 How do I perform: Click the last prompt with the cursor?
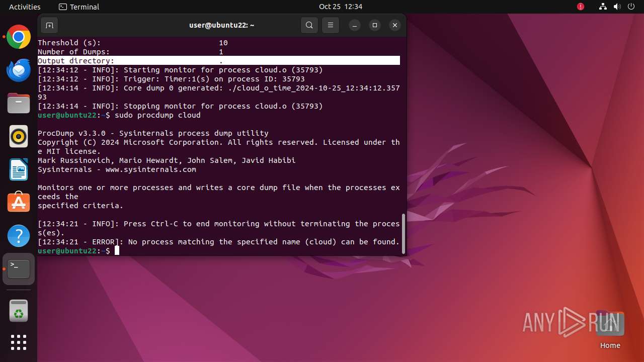(78, 251)
